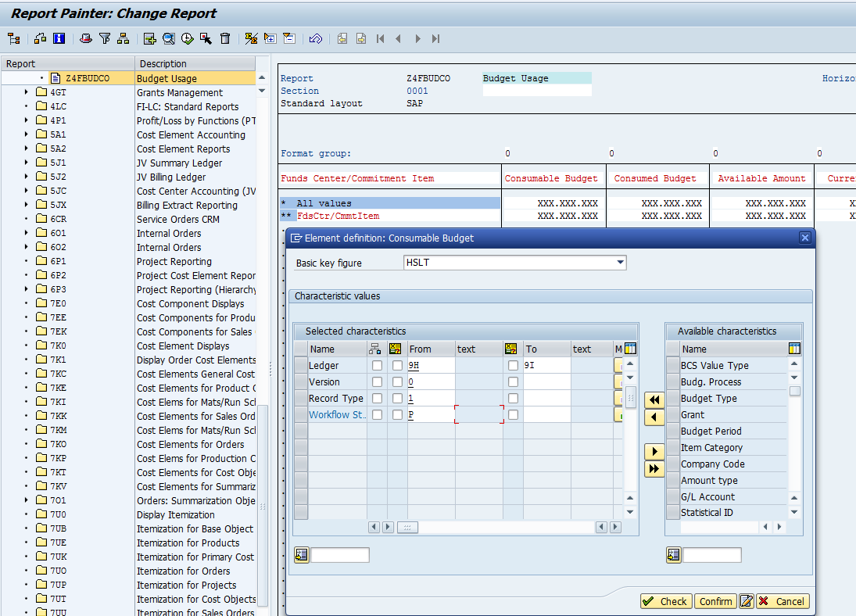Image resolution: width=856 pixels, height=616 pixels.
Task: Click the Workflow St. characteristic name
Action: [x=337, y=415]
